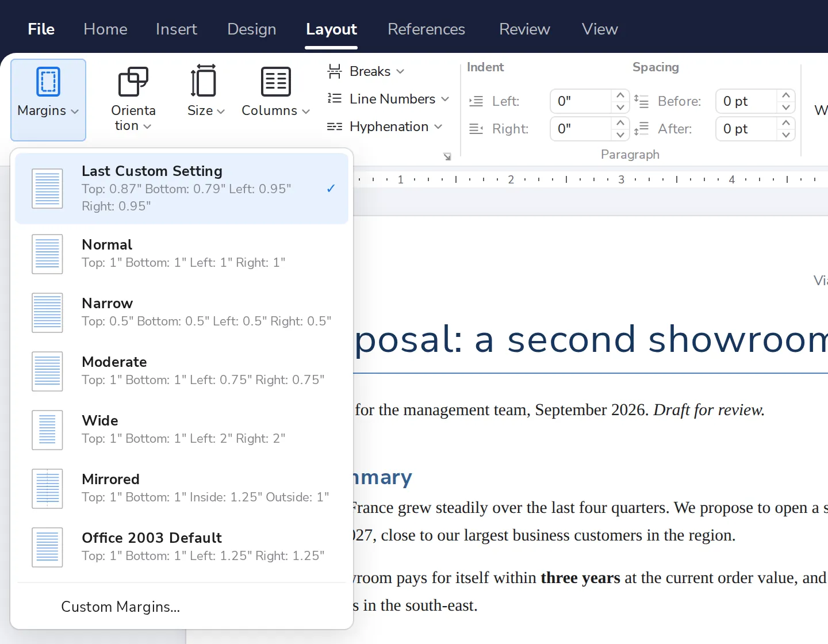
Task: Increase the Left indent value
Action: (620, 95)
